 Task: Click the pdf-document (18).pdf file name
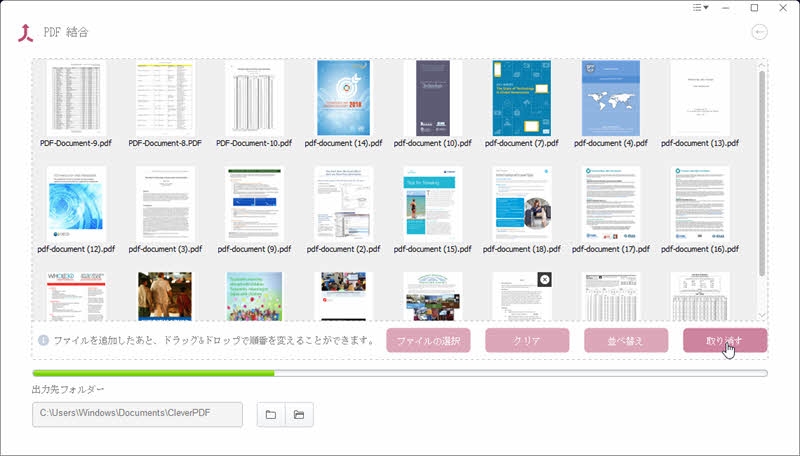[521, 249]
